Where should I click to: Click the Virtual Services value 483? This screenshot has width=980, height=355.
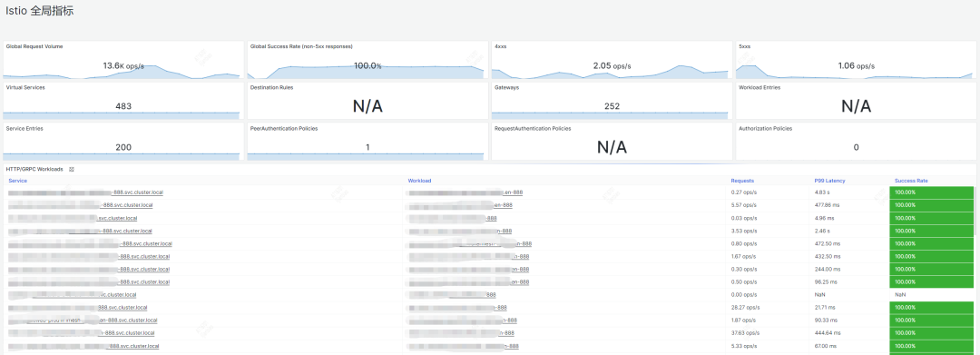pyautogui.click(x=123, y=106)
